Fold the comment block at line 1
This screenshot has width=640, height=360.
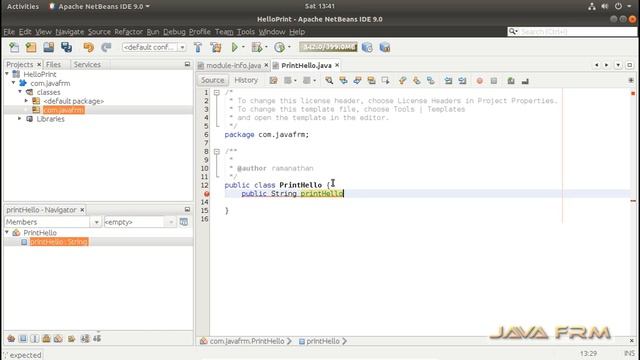pos(217,93)
